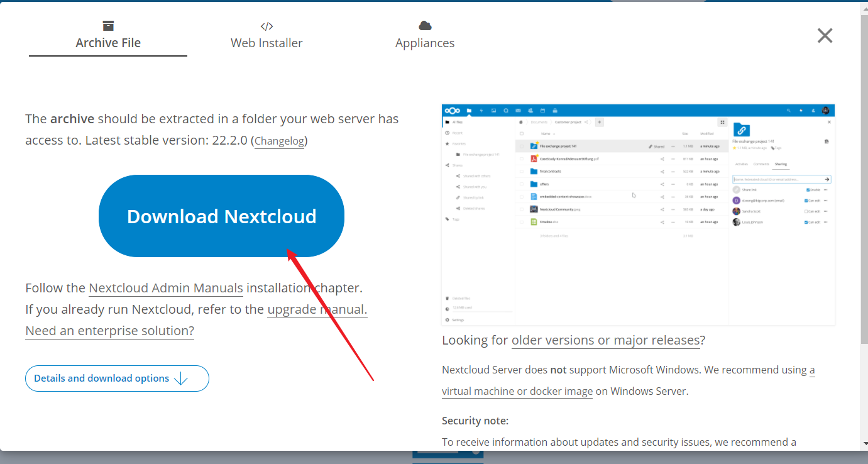Click the "Security note:" heading
The height and width of the screenshot is (464, 868).
point(475,421)
